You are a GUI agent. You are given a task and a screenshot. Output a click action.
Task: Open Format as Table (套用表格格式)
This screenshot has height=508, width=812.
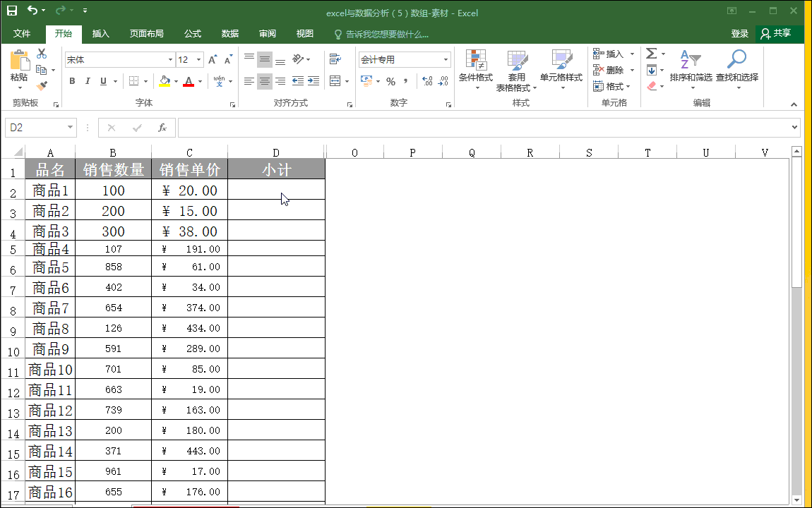click(x=516, y=71)
